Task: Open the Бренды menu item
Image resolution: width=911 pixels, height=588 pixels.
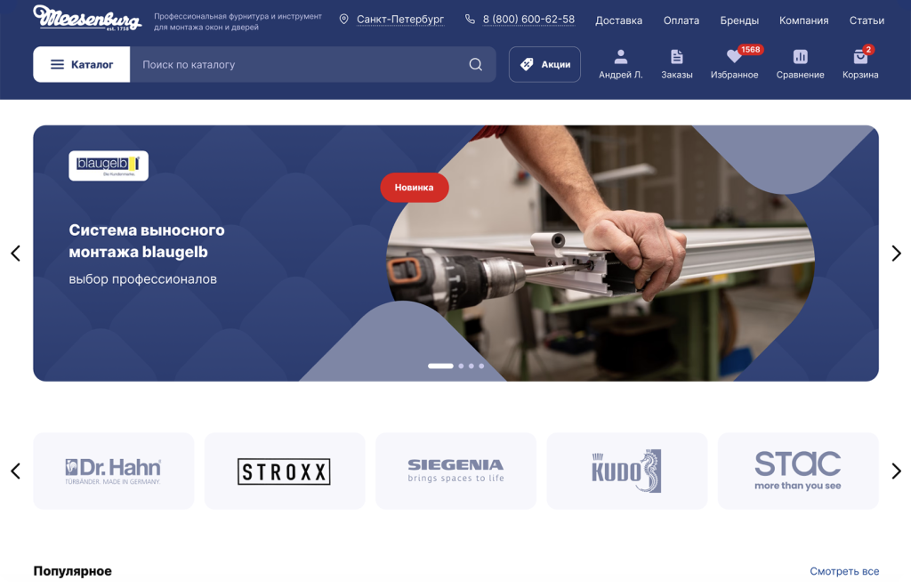Action: point(739,20)
